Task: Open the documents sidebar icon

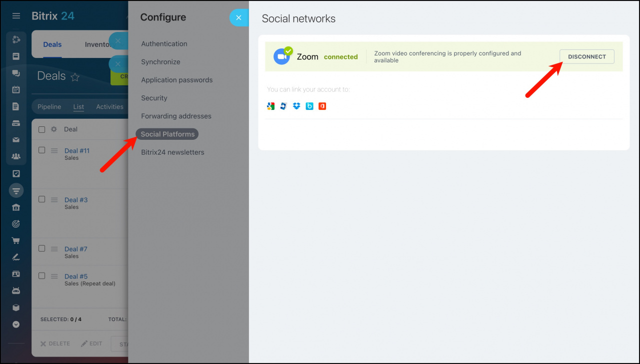Action: (16, 106)
